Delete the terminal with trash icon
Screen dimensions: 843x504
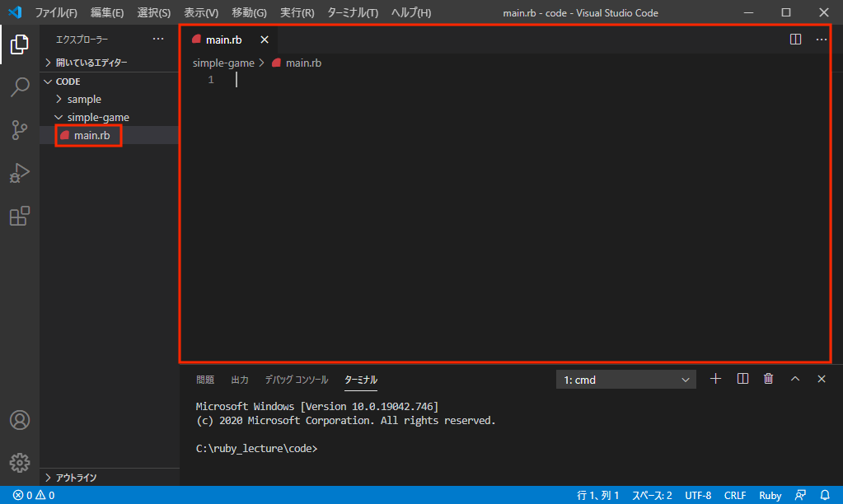(x=769, y=379)
